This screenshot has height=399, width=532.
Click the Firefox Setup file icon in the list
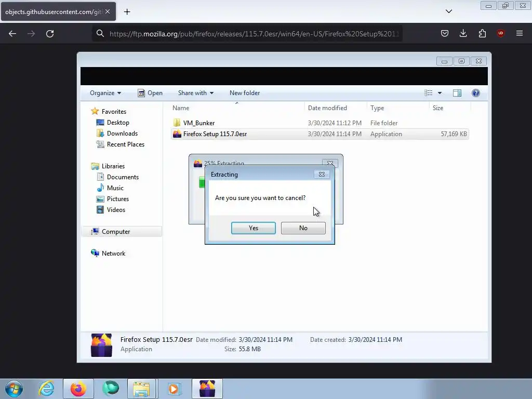coord(177,134)
